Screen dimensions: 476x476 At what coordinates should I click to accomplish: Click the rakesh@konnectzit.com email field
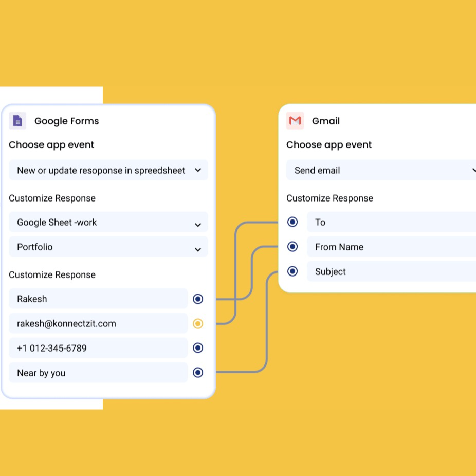point(98,323)
